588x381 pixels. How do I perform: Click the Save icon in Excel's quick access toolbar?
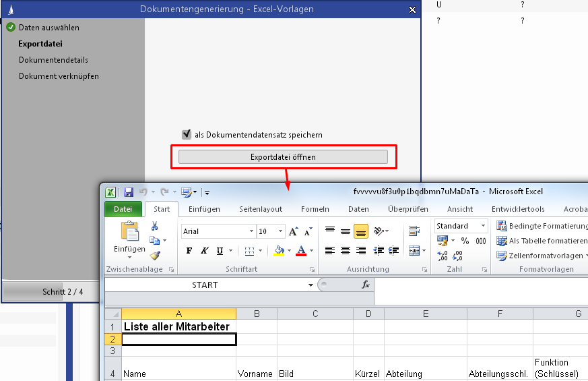coord(129,192)
